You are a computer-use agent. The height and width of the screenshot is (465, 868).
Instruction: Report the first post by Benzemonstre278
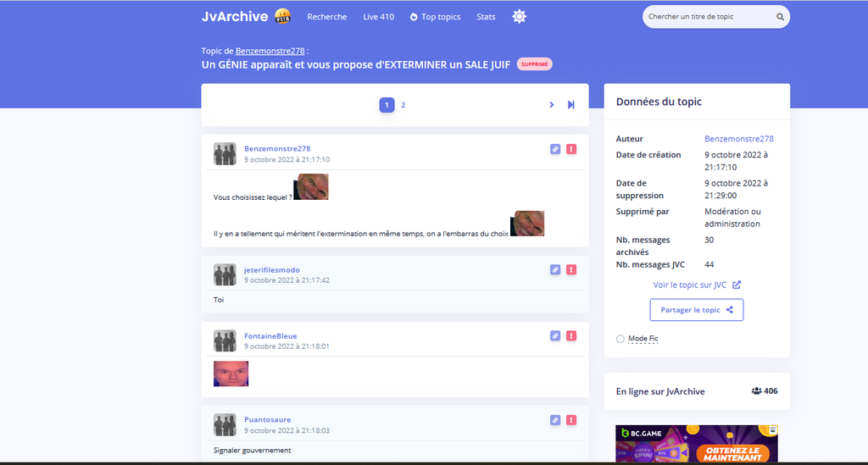(571, 149)
